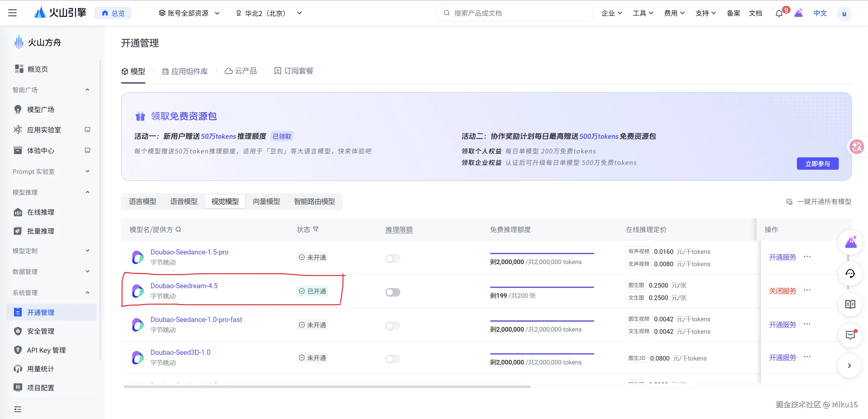Viewport: 868px width, 419px height.
Task: Click the 立即参与 button
Action: (817, 164)
